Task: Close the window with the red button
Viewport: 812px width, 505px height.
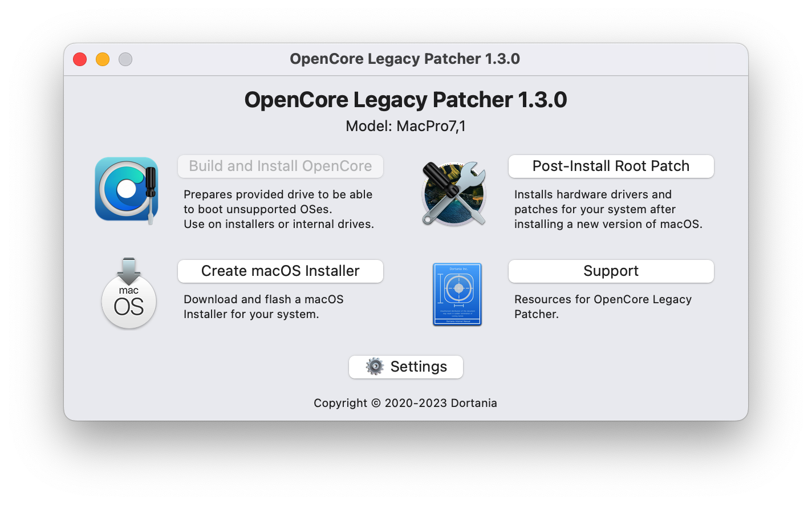Action: (x=80, y=59)
